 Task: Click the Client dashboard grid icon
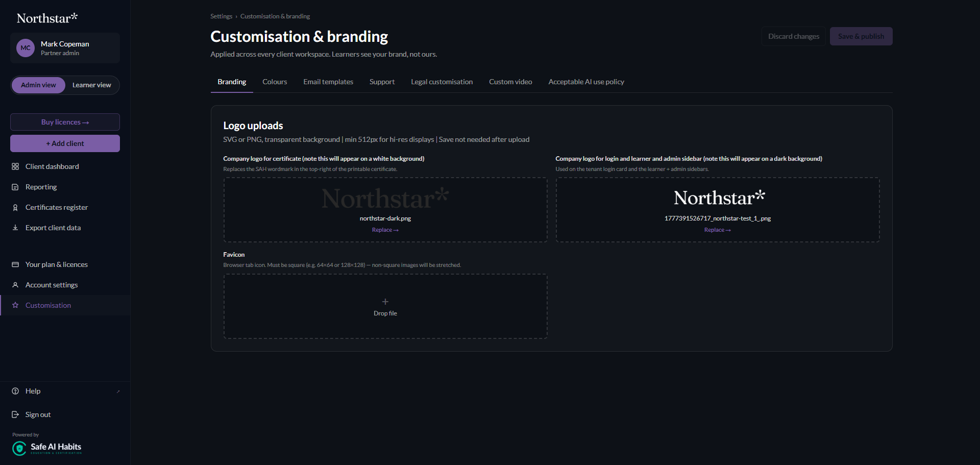[x=15, y=166]
